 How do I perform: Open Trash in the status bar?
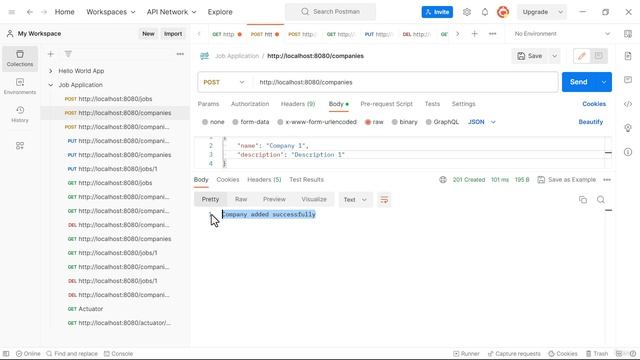(x=597, y=353)
